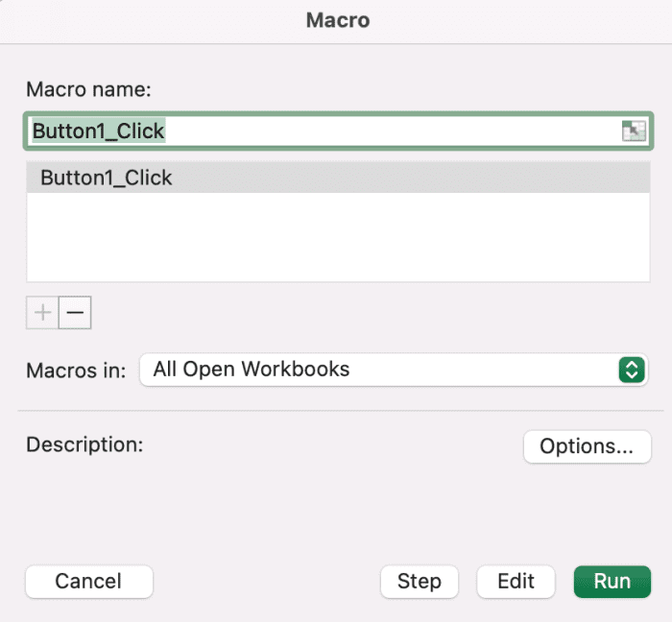Click the 'Description:' label
Viewport: 672px width, 622px height.
click(84, 445)
